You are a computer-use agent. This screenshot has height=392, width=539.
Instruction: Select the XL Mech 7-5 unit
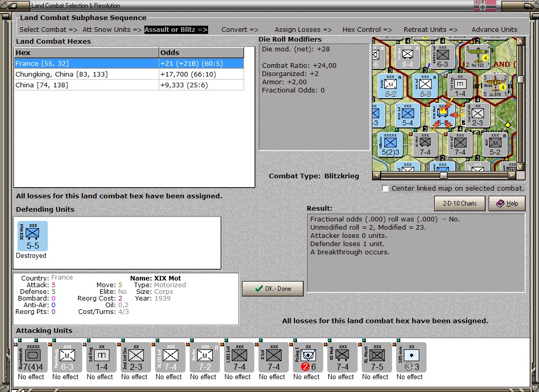pos(377,357)
